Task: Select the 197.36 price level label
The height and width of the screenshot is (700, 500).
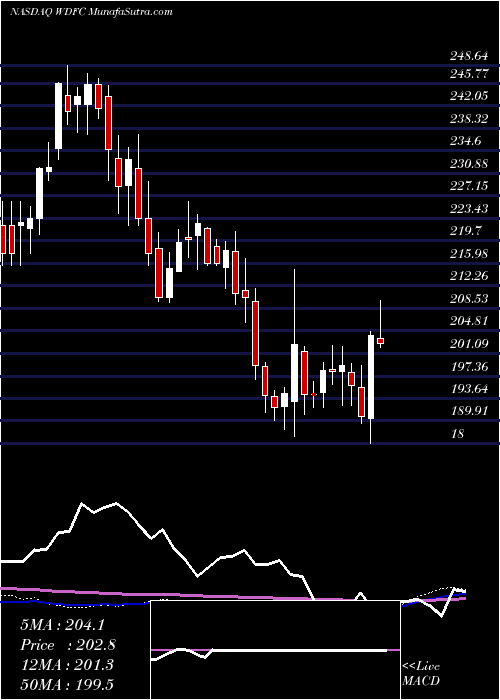Action: tap(468, 366)
